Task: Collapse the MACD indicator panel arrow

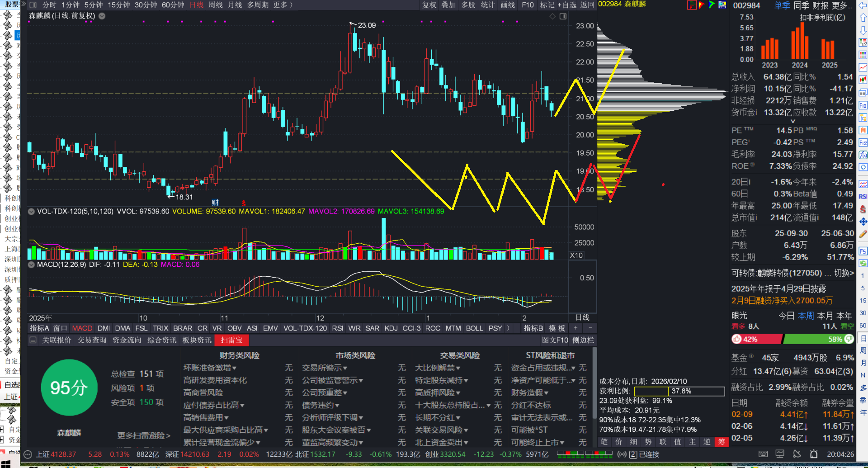Action: (x=31, y=265)
